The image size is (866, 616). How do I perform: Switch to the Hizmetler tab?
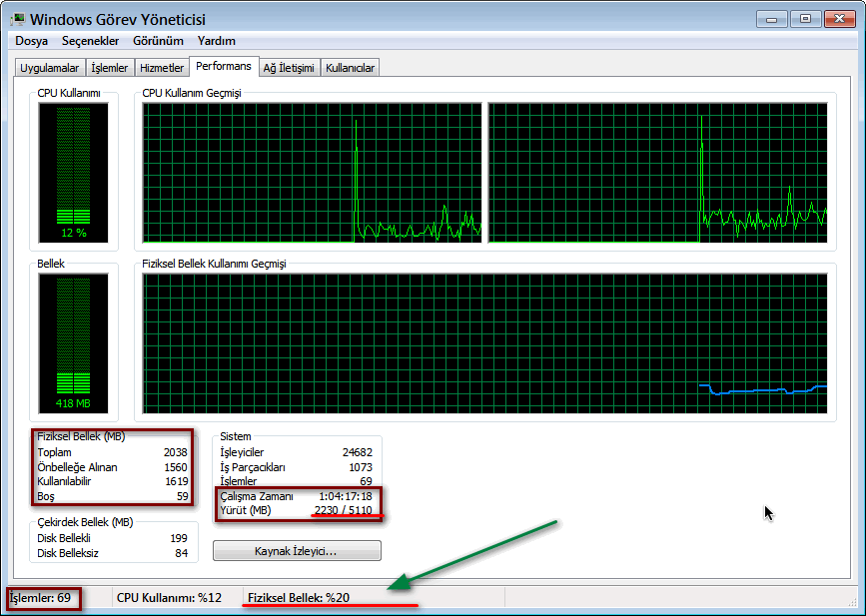pos(162,68)
